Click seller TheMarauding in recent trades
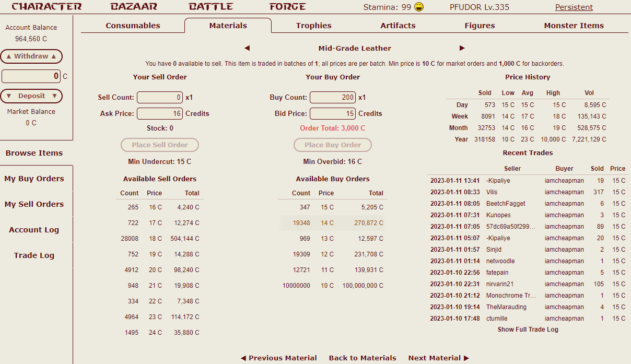 506,307
